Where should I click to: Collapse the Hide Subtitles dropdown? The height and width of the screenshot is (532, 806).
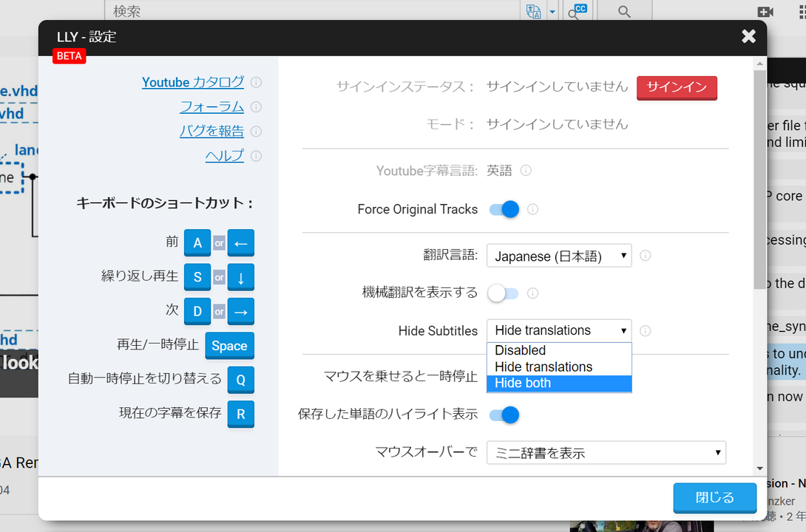[x=559, y=330]
